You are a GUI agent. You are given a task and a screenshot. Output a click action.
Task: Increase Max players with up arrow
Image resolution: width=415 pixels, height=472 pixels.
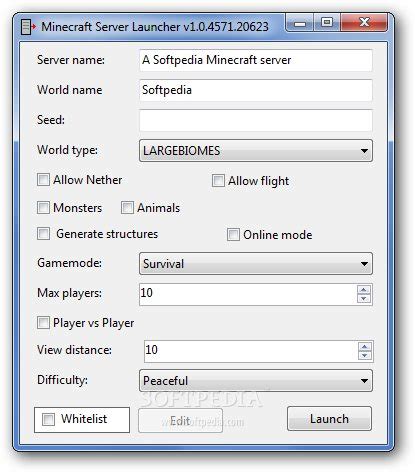pyautogui.click(x=364, y=289)
